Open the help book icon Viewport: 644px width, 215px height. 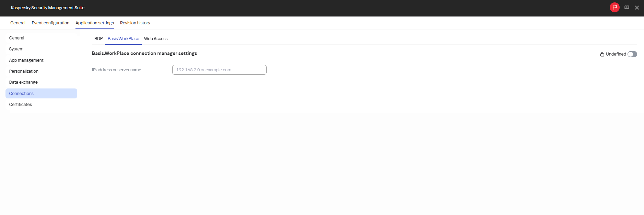coord(627,8)
